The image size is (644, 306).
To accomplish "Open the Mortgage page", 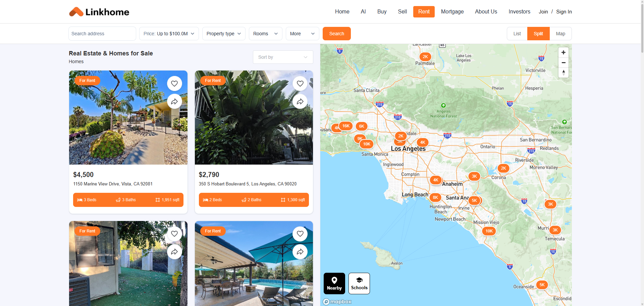I will 452,12.
